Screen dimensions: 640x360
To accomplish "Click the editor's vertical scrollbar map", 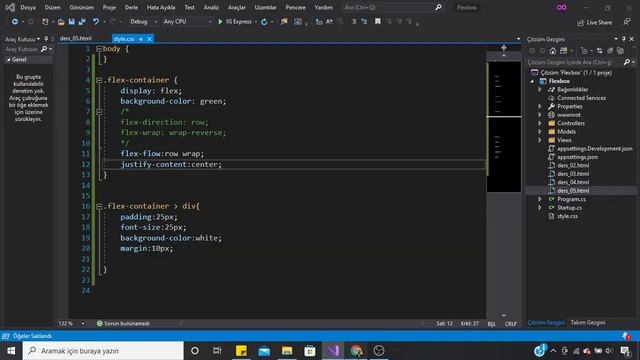I will [504, 127].
